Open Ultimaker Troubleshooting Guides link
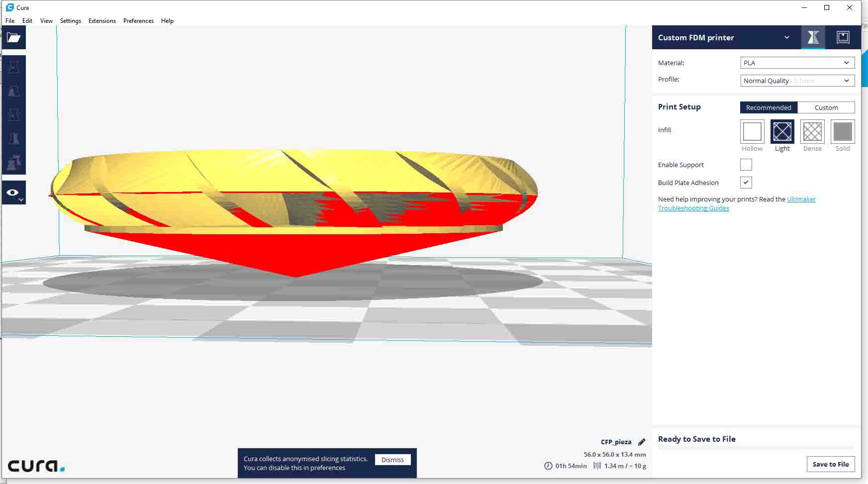 coord(737,203)
